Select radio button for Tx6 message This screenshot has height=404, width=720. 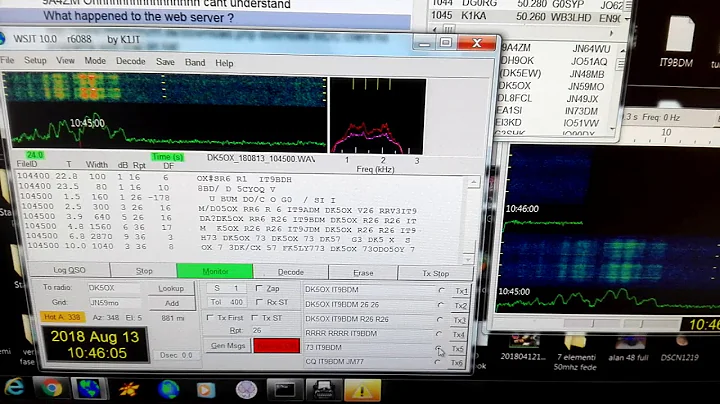coord(437,362)
